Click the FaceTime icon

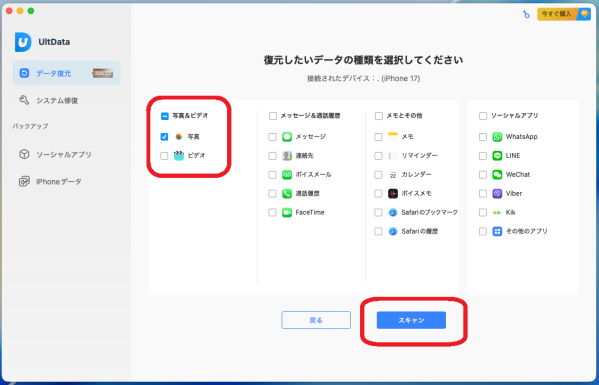tap(287, 212)
